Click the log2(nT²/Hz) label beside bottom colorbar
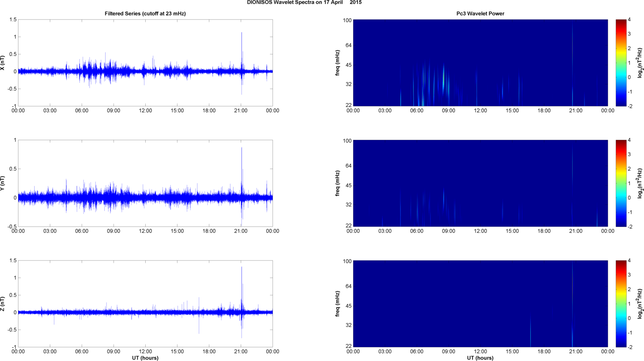Viewport: 644px width, 361px height. (x=640, y=304)
